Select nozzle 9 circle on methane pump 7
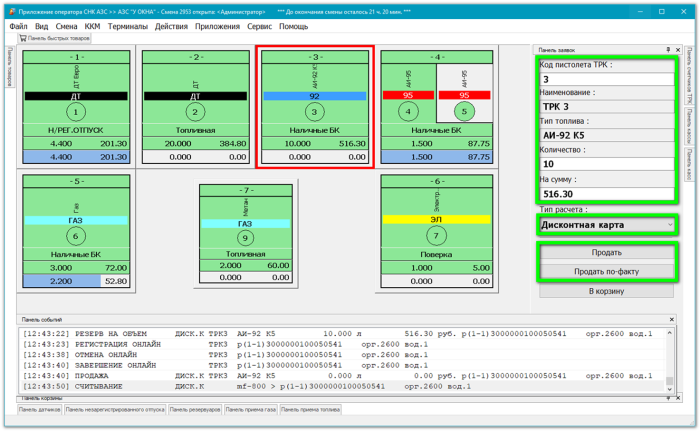 coord(245,238)
